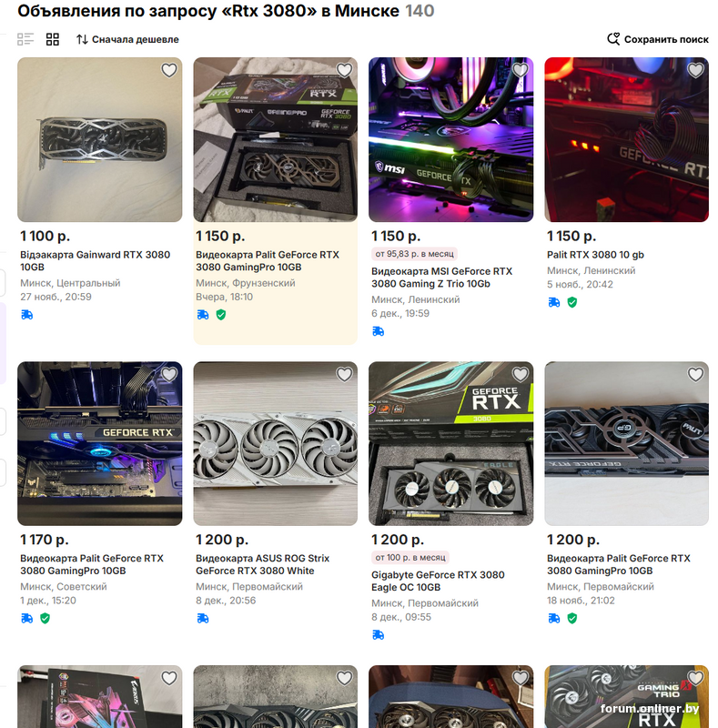Screen dimensions: 718x728
Task: Switch to list view layout
Action: (x=25, y=39)
